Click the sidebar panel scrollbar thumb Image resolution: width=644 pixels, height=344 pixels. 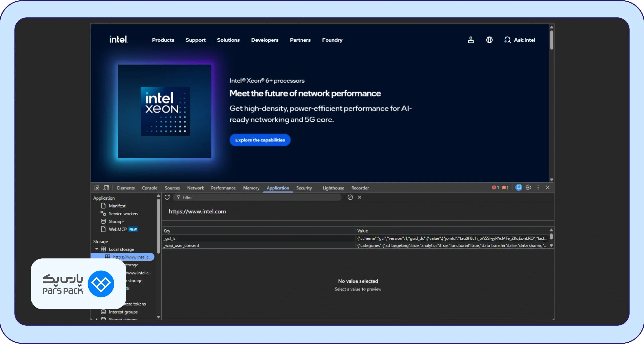tap(158, 226)
